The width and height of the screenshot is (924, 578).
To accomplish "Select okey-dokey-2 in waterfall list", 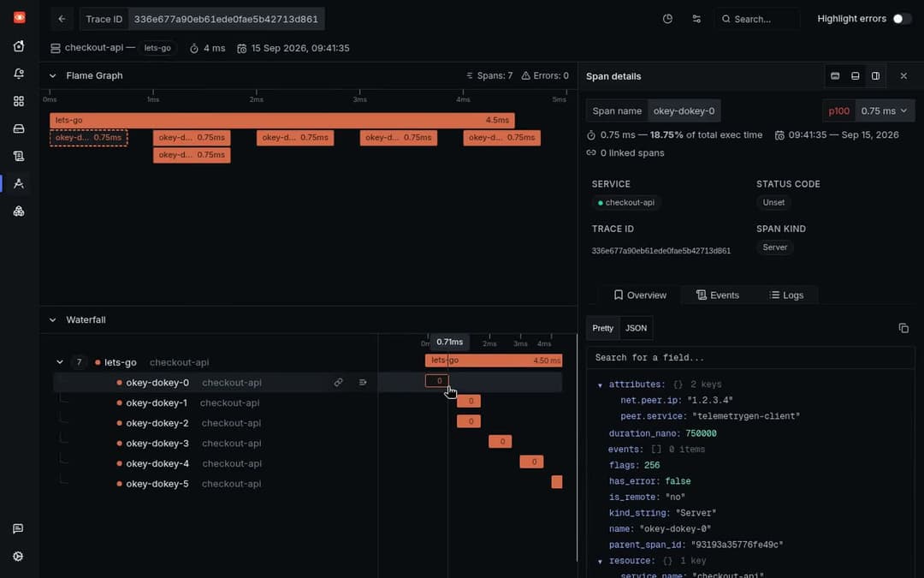I will click(157, 423).
